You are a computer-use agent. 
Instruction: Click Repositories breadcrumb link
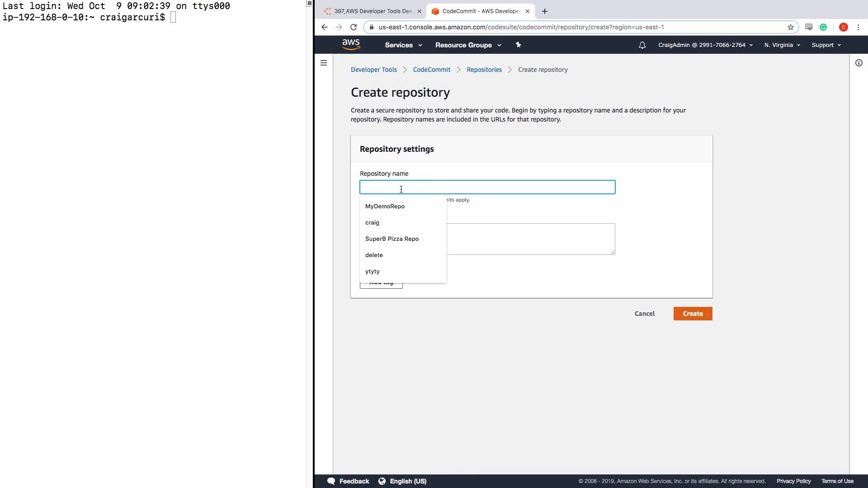click(x=484, y=70)
